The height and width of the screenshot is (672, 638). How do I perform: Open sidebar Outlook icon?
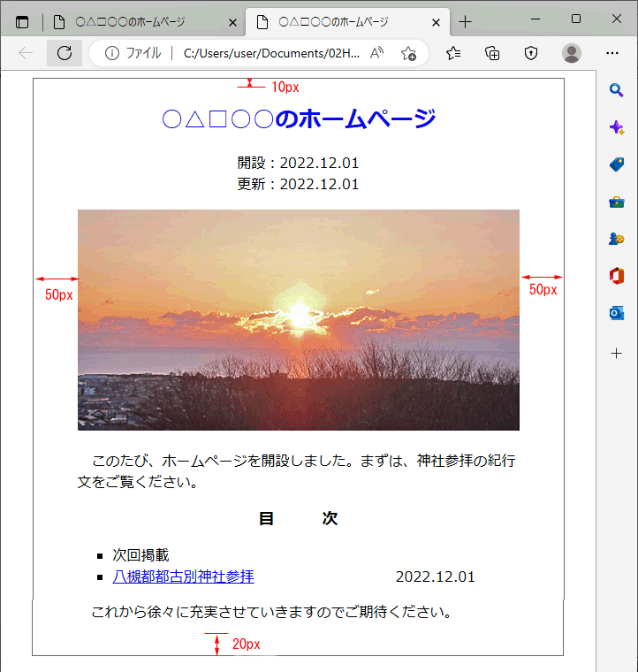click(617, 313)
